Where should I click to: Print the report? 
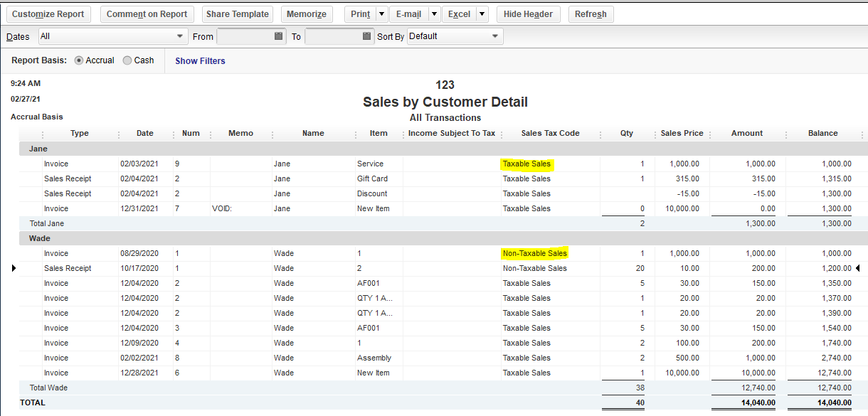[359, 14]
